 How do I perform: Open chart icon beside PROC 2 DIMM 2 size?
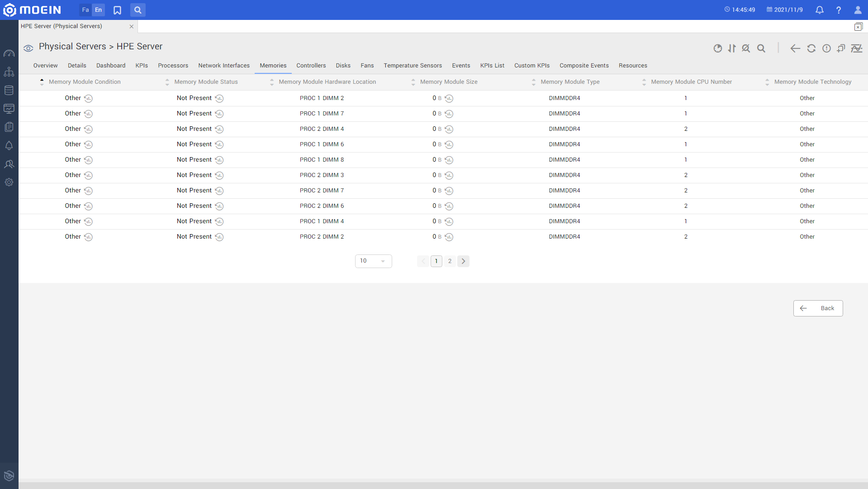(x=449, y=237)
